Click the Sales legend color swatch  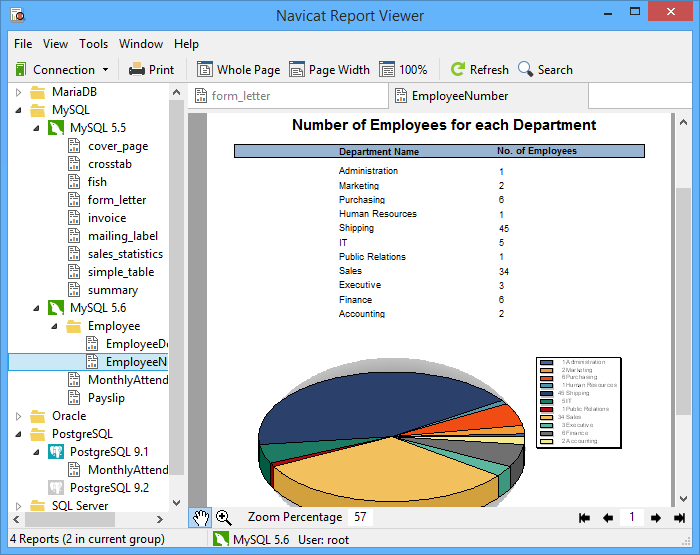(x=546, y=417)
